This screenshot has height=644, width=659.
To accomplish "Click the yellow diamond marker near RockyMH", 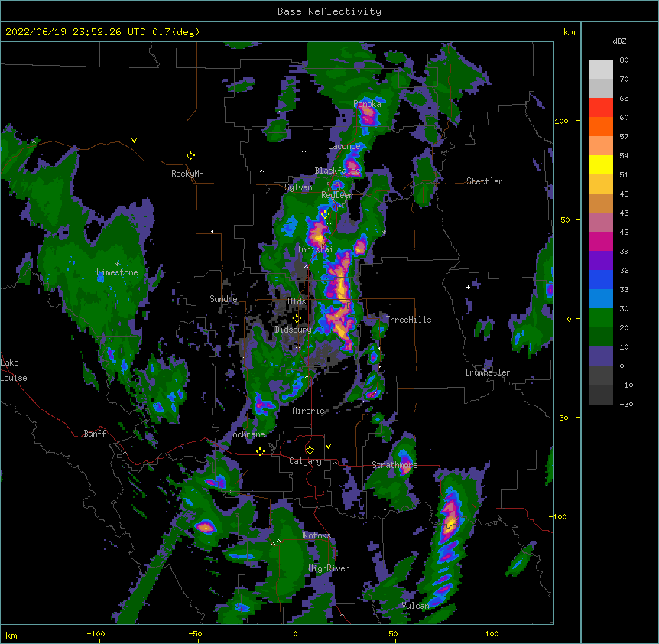I will pyautogui.click(x=191, y=156).
